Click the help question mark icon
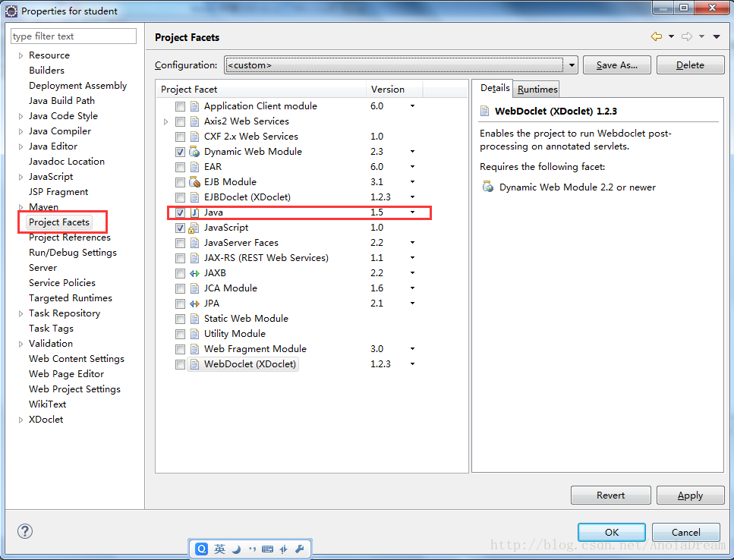734x560 pixels. [25, 531]
